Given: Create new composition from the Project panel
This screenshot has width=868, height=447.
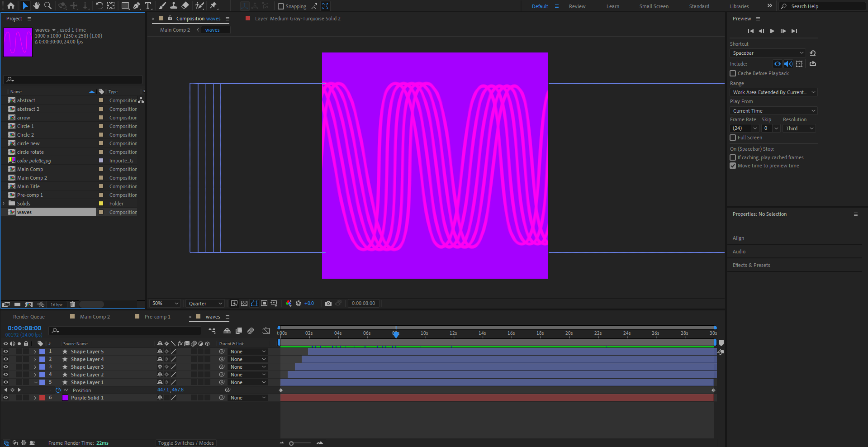Looking at the screenshot, I should point(28,304).
